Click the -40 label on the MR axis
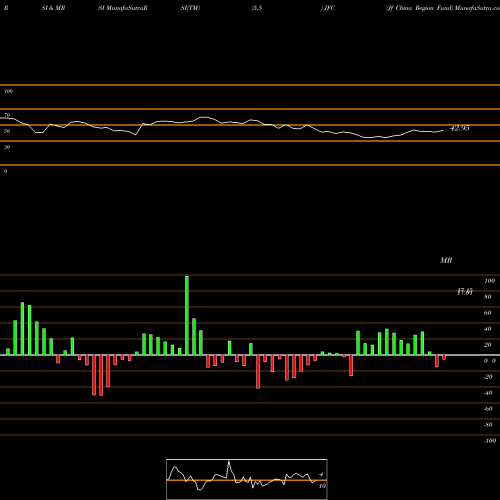 coord(488,393)
